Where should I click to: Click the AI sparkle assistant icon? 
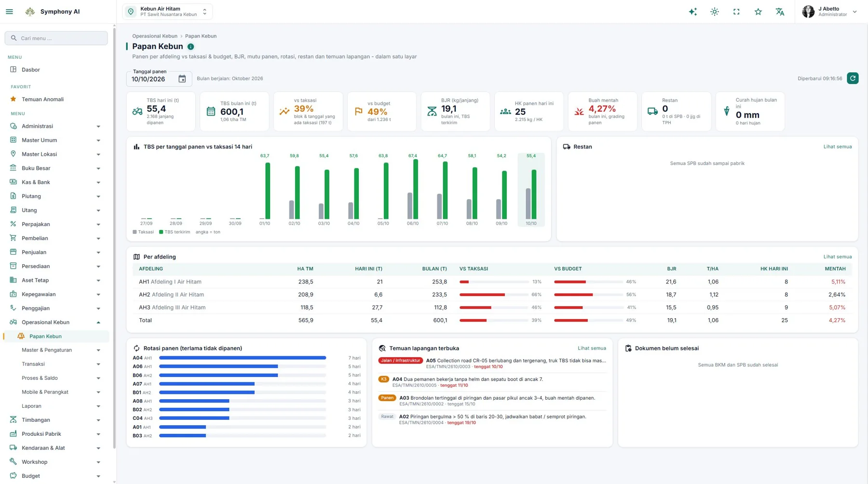[x=692, y=12]
